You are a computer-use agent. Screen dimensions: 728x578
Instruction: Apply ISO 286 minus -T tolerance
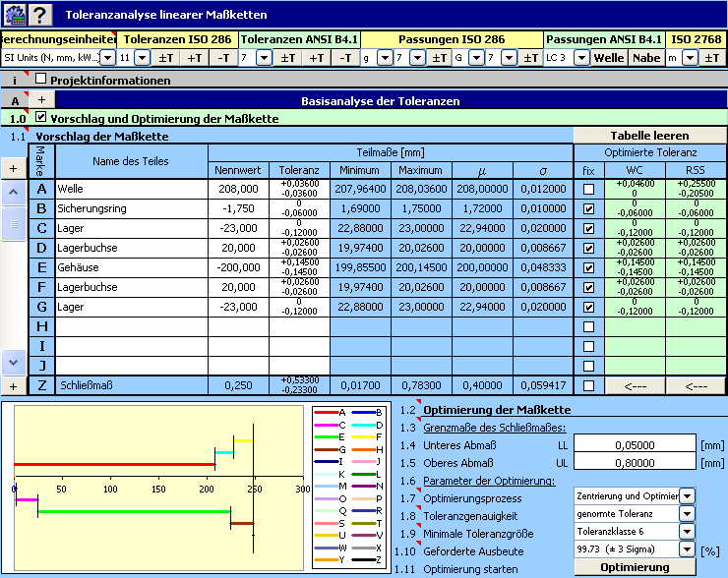(x=223, y=58)
